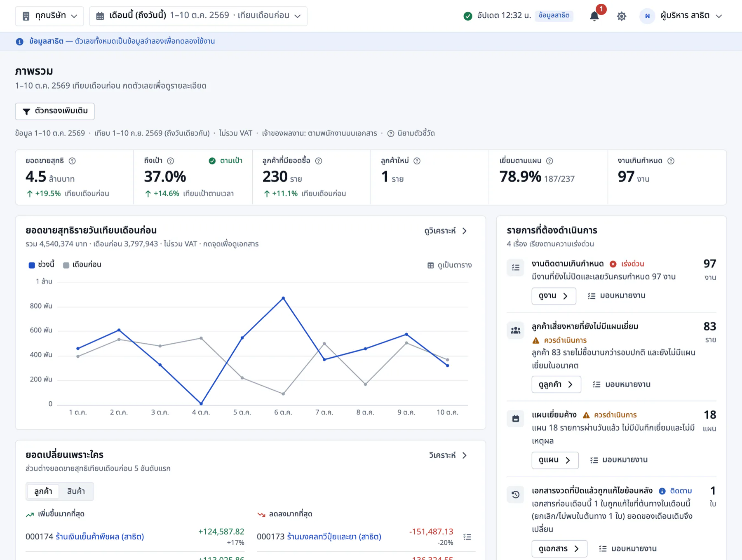
Task: Click the ดูแผน button
Action: 555,460
